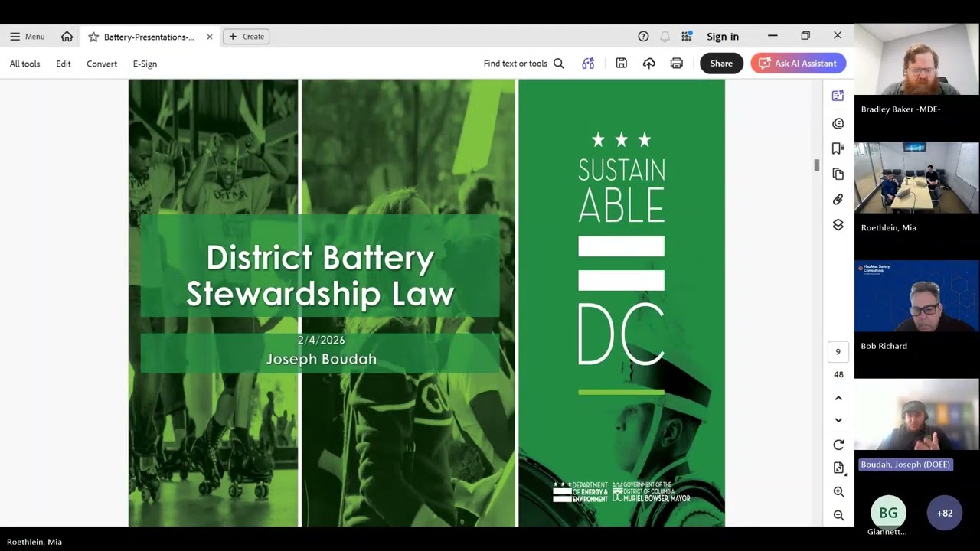The image size is (980, 551).
Task: Click Ask AI Assistant button
Action: point(799,64)
